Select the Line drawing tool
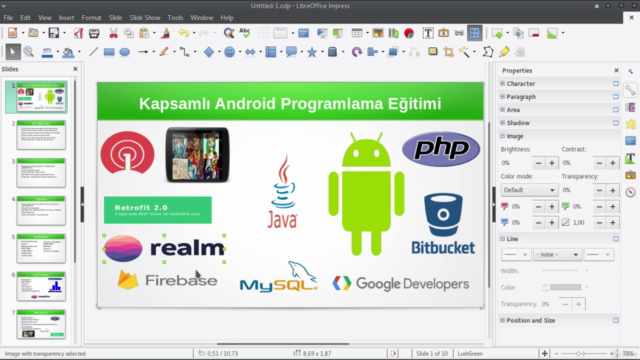 pos(93,52)
